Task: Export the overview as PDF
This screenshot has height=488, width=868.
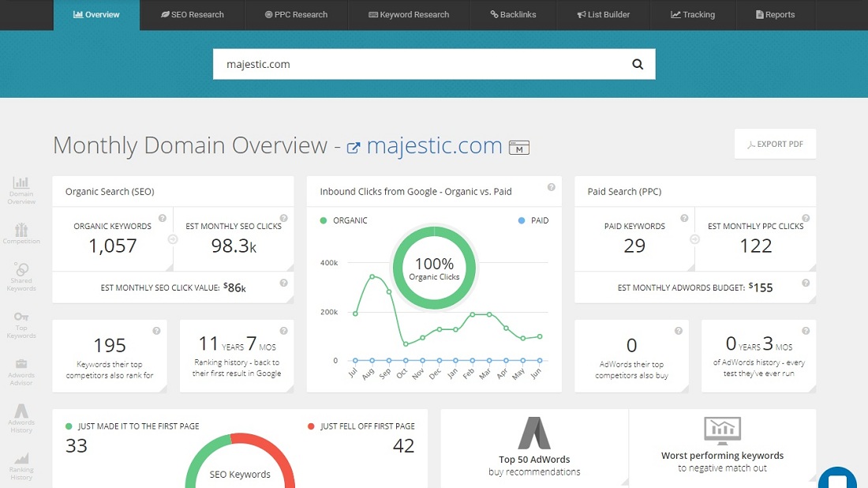Action: click(x=775, y=144)
